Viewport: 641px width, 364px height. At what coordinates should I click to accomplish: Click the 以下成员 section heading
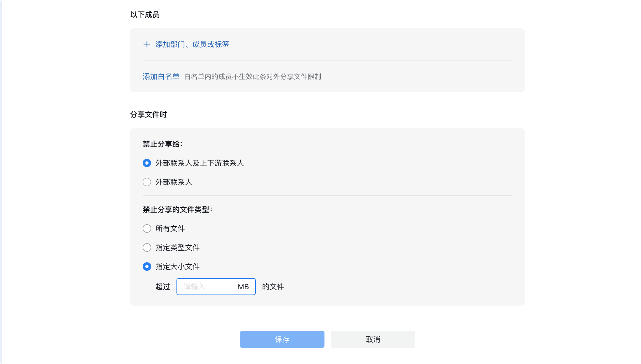(x=145, y=14)
